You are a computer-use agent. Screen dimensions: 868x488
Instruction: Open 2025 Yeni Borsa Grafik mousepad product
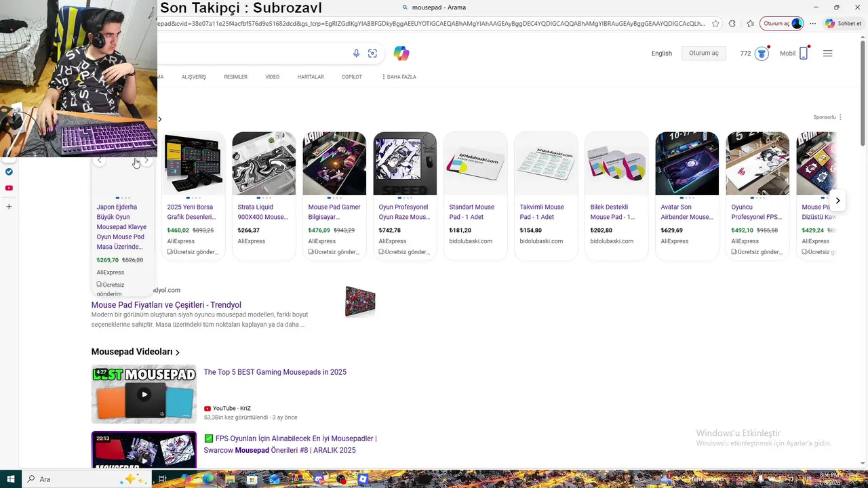191,212
